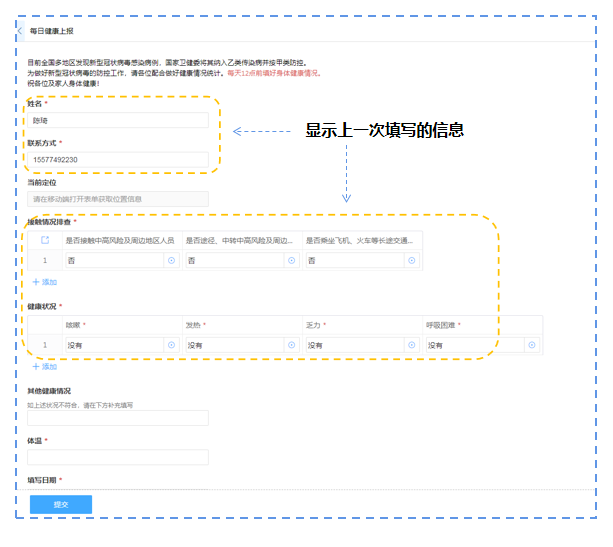
Task: Open the 发热 dropdown arrow
Action: tap(291, 345)
